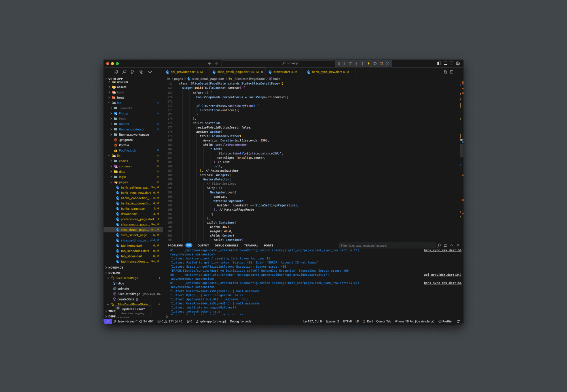
Task: Click Jason-branch in the status bar
Action: [x=127, y=321]
